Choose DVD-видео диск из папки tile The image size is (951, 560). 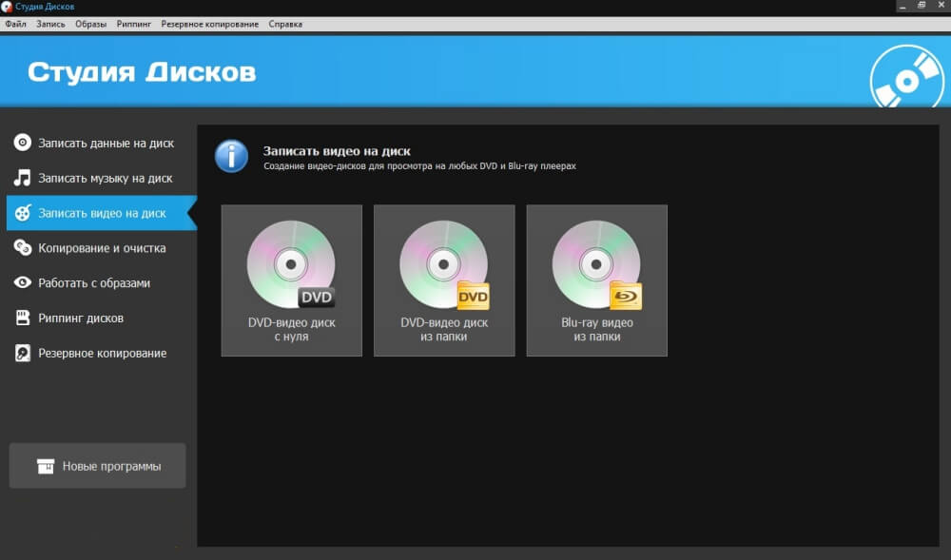pos(444,280)
